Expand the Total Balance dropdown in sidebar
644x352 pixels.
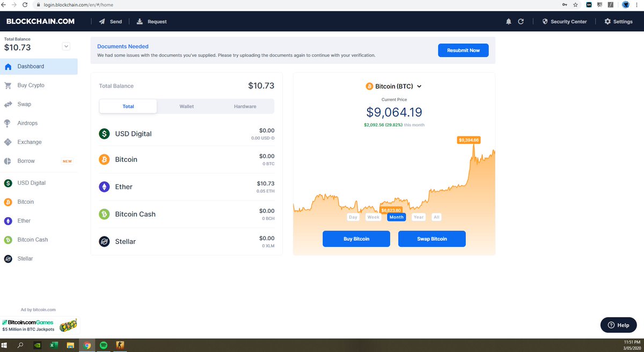(x=67, y=46)
